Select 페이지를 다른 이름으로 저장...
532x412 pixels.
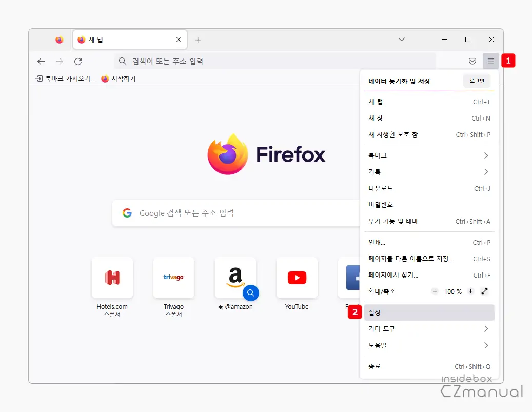coord(429,259)
